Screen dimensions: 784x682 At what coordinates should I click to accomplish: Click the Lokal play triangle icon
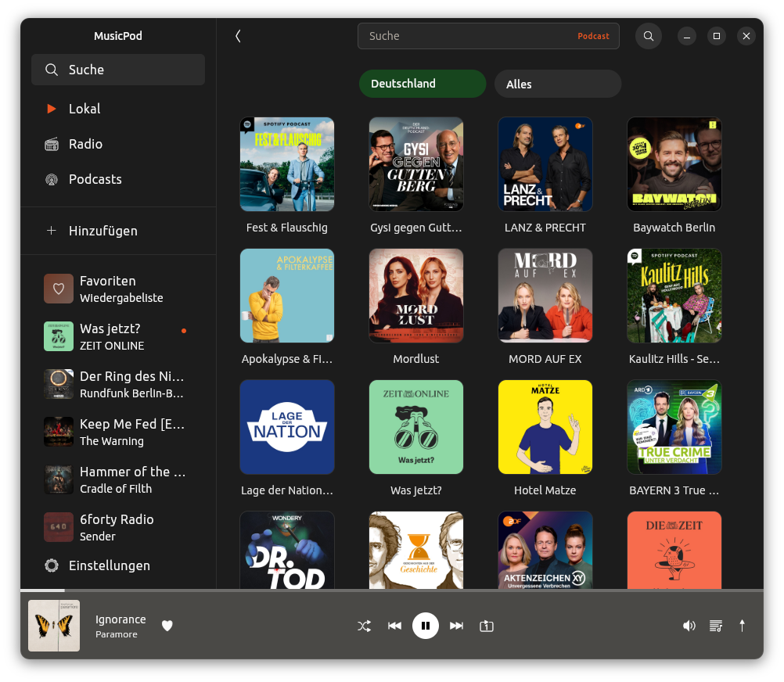click(51, 109)
